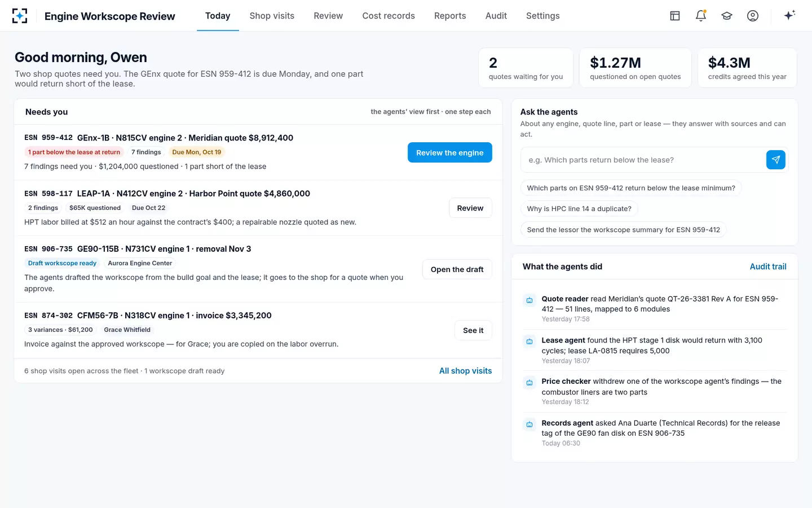The width and height of the screenshot is (812, 508).
Task: Click the Price checker withdrew finding entry
Action: click(x=661, y=387)
